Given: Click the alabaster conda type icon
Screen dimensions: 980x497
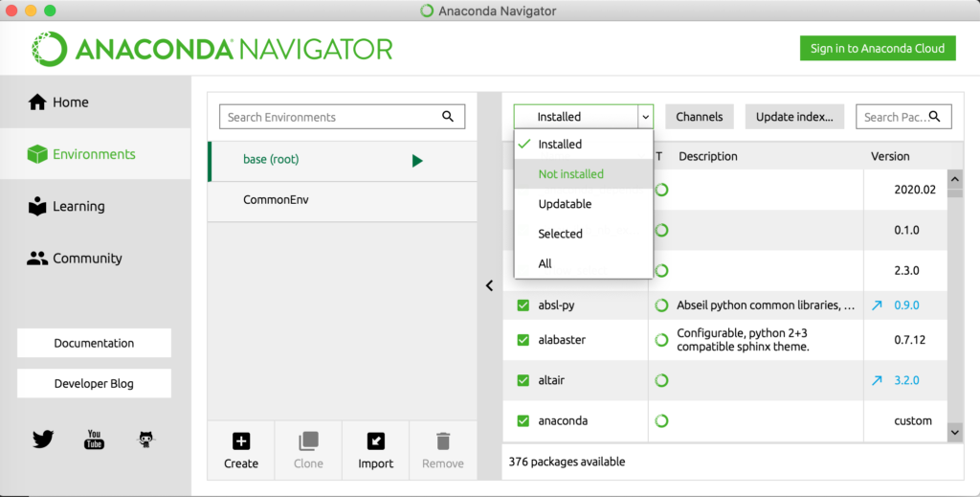Looking at the screenshot, I should click(x=661, y=339).
